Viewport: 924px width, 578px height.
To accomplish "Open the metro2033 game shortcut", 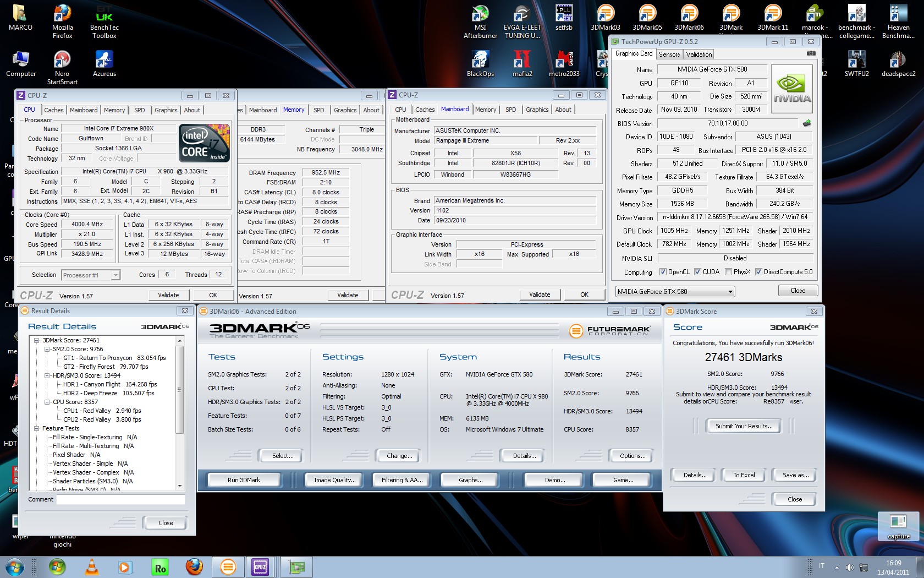I will [x=564, y=64].
